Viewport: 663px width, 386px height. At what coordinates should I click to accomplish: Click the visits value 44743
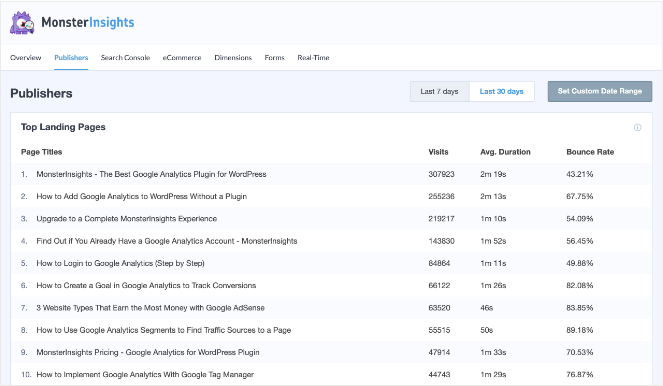coord(439,375)
